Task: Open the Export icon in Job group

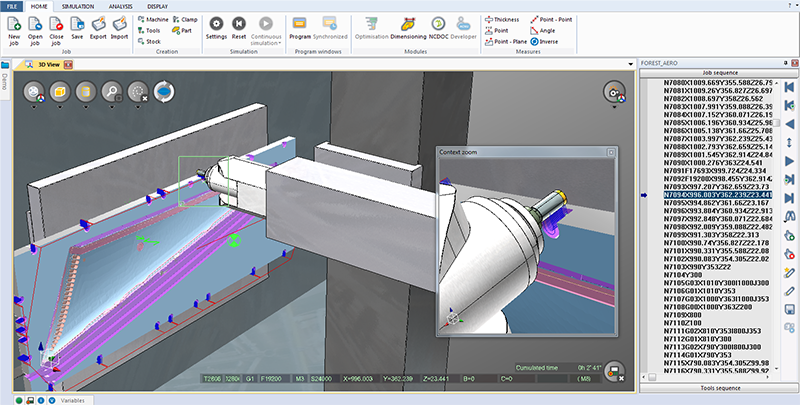Action: (x=99, y=24)
